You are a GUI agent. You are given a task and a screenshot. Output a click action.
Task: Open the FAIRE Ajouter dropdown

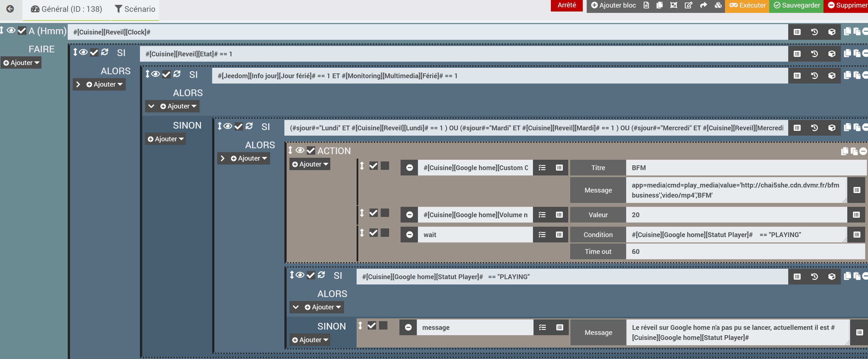pos(21,63)
